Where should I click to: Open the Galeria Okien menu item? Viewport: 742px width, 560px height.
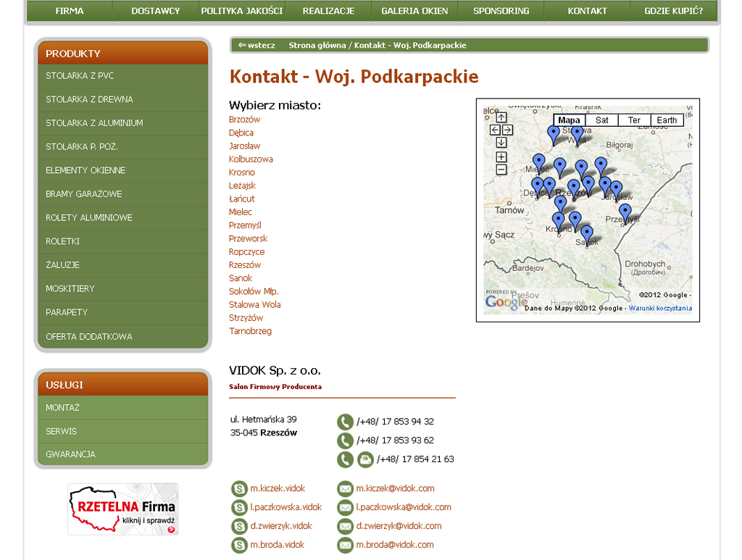414,11
